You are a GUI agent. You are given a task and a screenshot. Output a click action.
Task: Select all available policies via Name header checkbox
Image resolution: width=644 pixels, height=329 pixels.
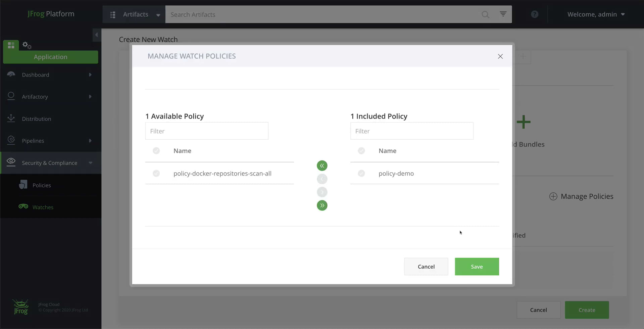[x=156, y=150]
